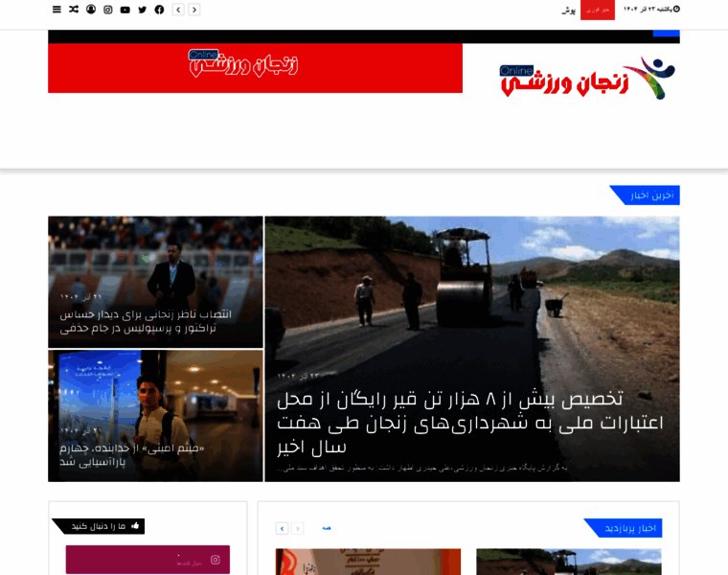Click the Zanjan Varzeshi Online site logo

[x=588, y=78]
